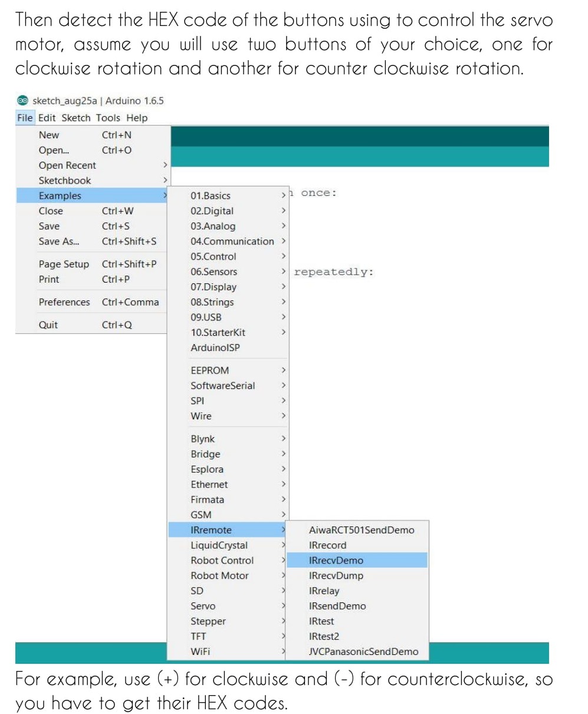Open TFT library examples
Screen dimensions: 588x714
(x=228, y=637)
